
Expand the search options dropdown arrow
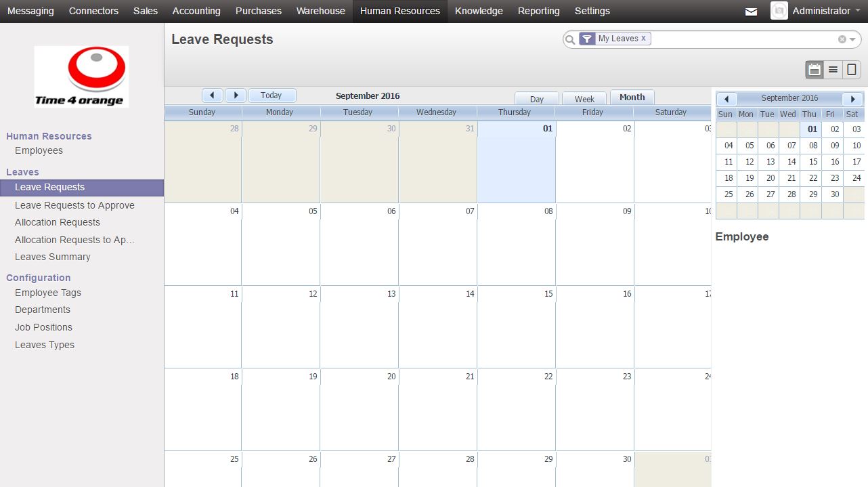pos(852,39)
